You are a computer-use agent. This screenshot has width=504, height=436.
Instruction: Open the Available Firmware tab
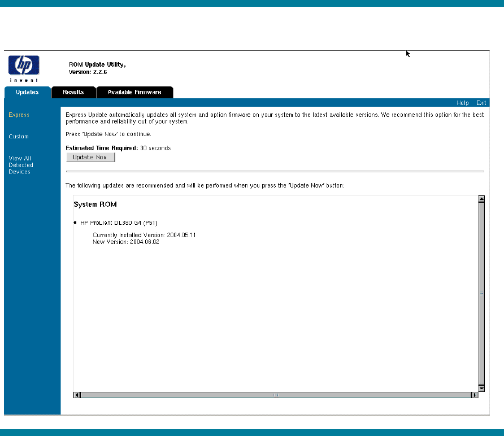coord(134,92)
